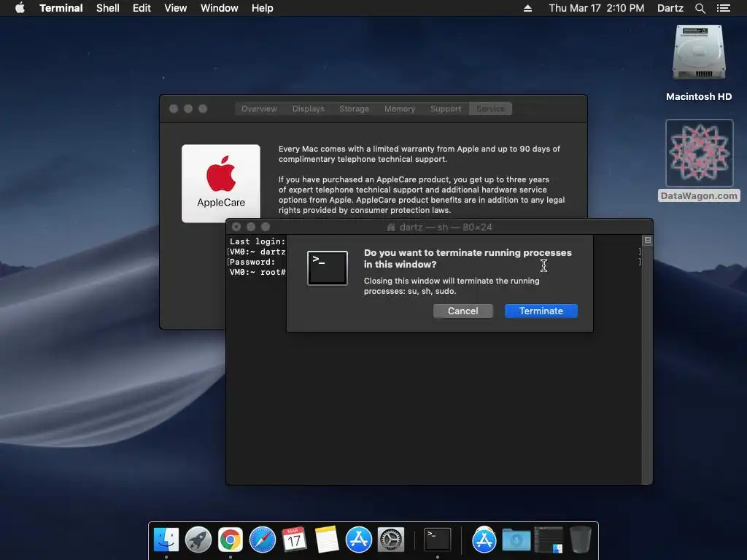Open Applications stack beside Downloads folder

(x=484, y=540)
